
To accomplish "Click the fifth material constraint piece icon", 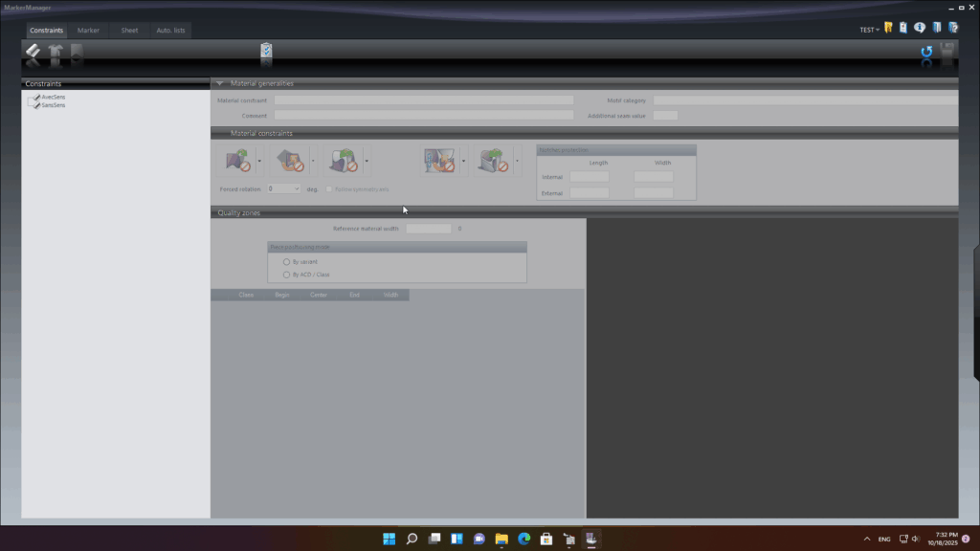I will 494,161.
